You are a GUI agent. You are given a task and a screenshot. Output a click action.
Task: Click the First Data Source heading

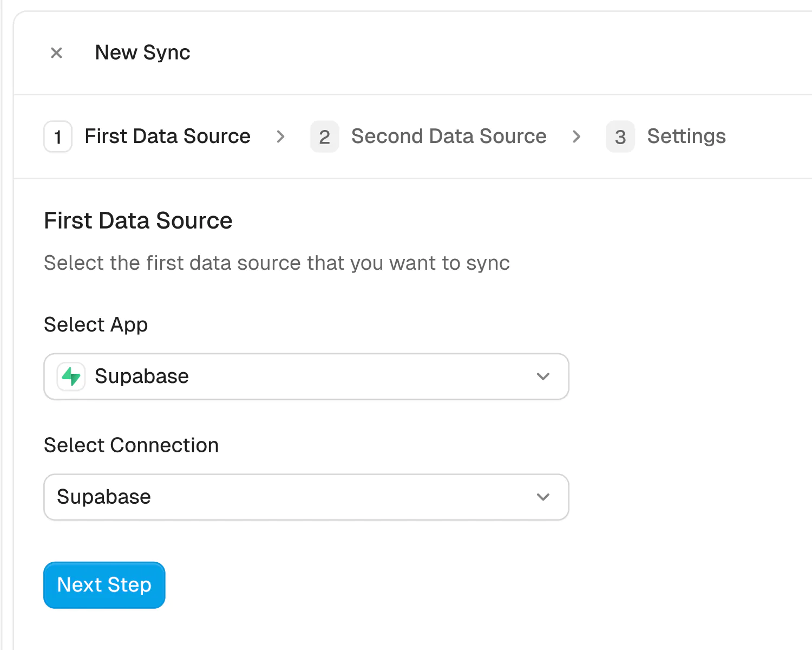138,221
